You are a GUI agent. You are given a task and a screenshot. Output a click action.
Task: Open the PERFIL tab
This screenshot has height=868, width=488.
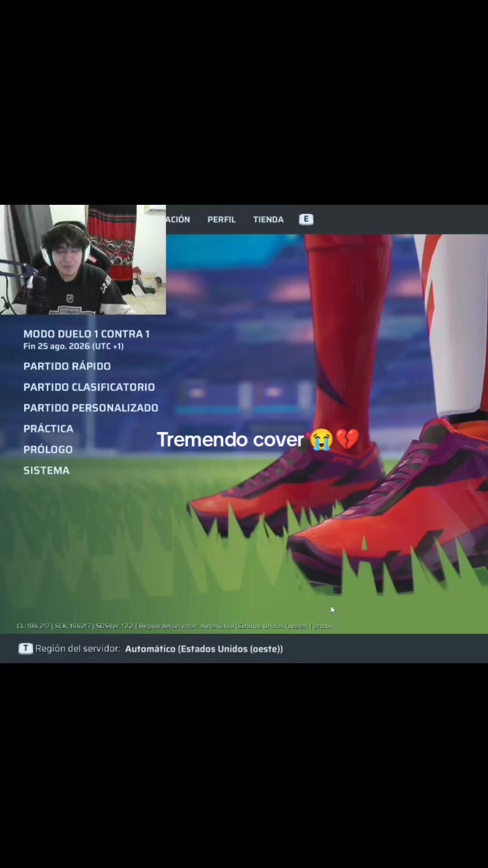(221, 220)
